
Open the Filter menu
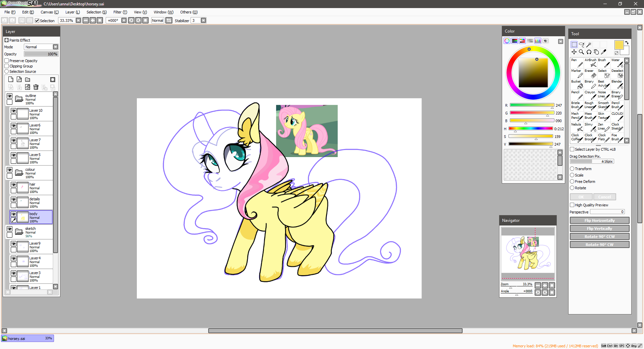click(x=120, y=12)
